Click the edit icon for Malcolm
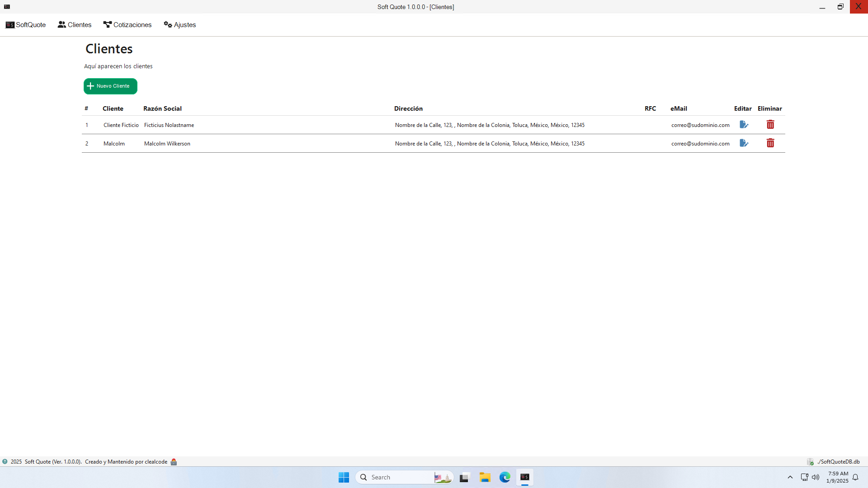The width and height of the screenshot is (868, 488). coord(744,143)
